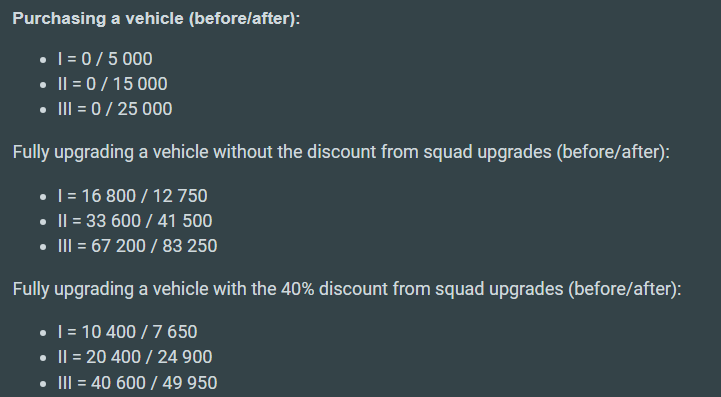Viewport: 721px width, 397px height.
Task: Click the 'II = 20 400 / 24 900' item
Action: [x=135, y=357]
